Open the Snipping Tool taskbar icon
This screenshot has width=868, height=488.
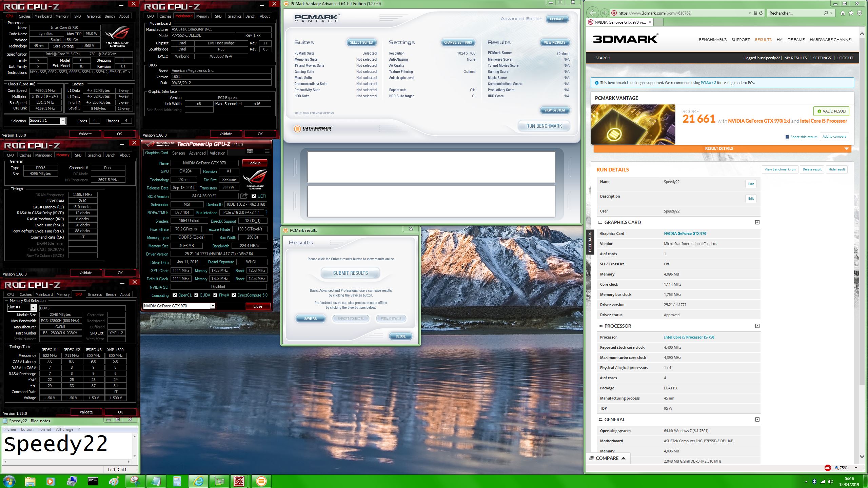(x=135, y=481)
